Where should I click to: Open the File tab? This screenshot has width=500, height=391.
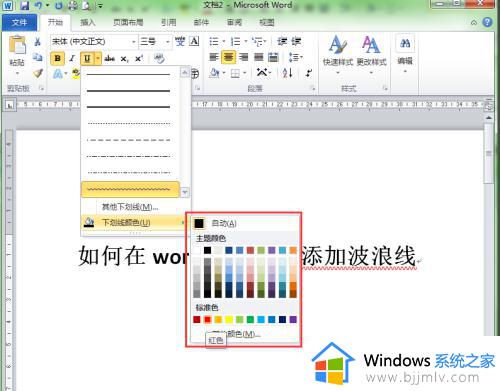pyautogui.click(x=19, y=23)
